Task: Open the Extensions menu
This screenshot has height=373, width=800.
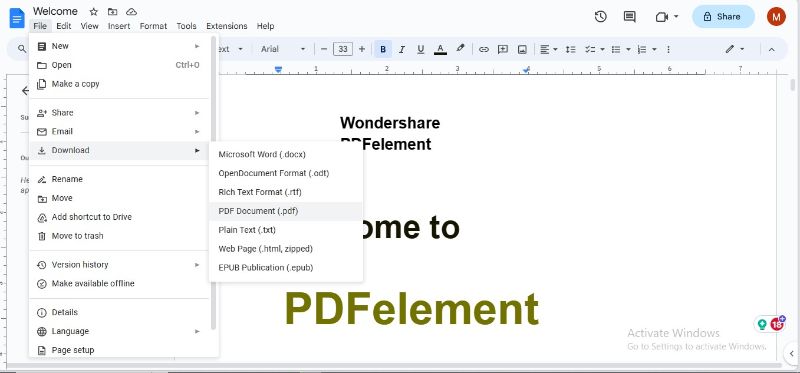Action: (x=227, y=26)
